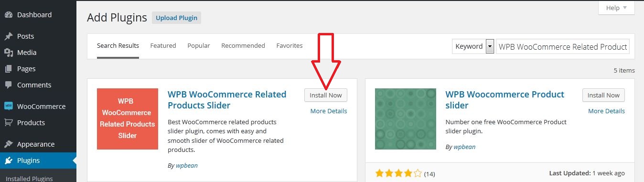Open More Details for WPB Woocommerce Product slider
Image resolution: width=644 pixels, height=182 pixels.
point(606,111)
